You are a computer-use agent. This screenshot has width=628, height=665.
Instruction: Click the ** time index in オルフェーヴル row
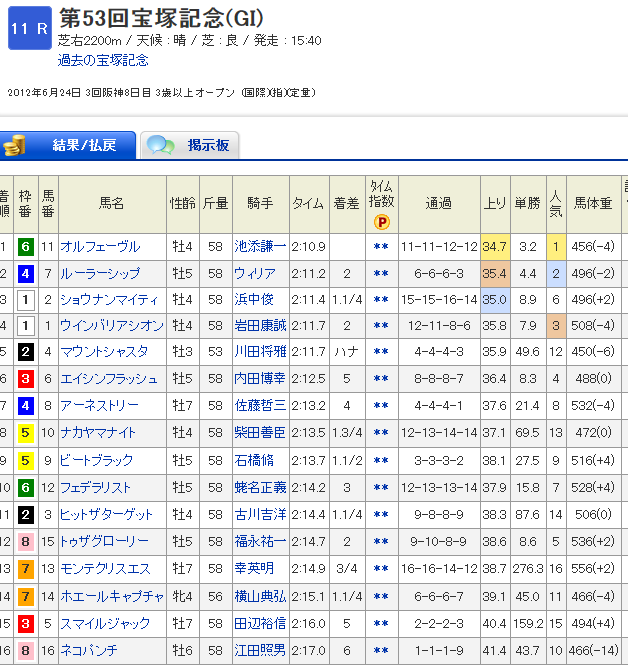pyautogui.click(x=381, y=247)
